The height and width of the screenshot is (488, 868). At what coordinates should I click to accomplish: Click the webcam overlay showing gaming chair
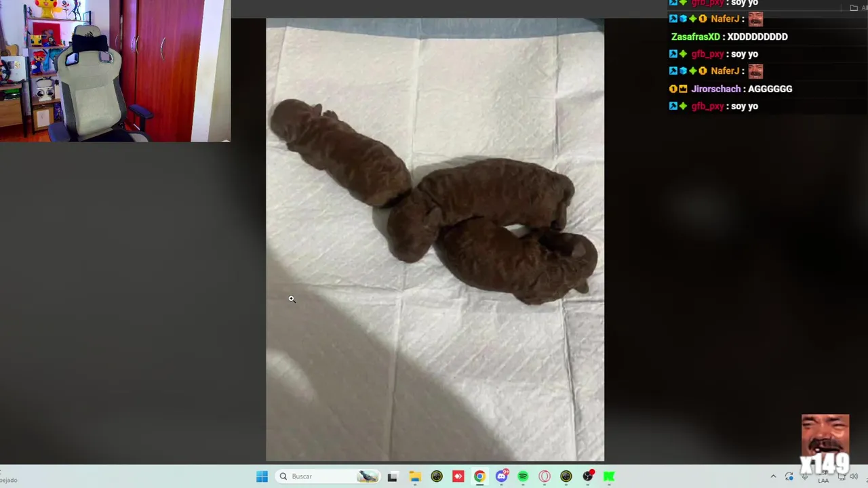pyautogui.click(x=115, y=70)
